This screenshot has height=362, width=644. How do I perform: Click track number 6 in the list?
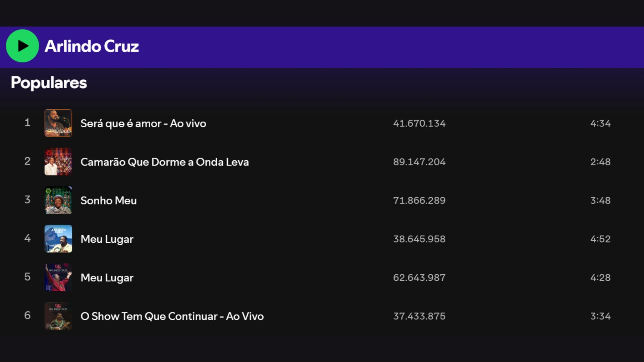[28, 315]
